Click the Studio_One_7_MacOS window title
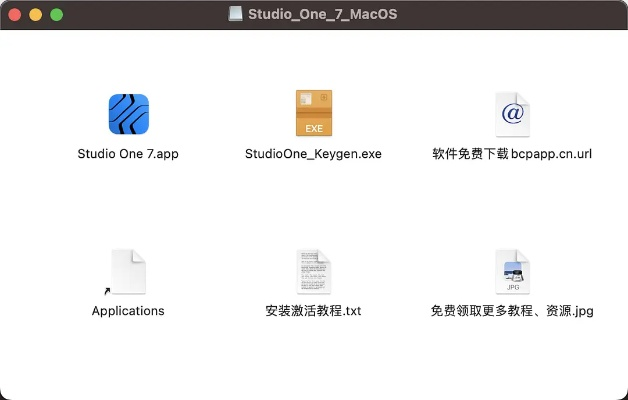628x400 pixels. click(323, 14)
